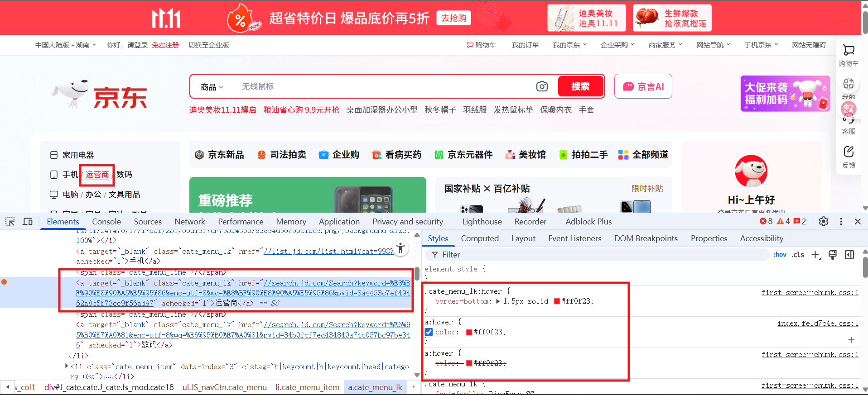Click border-bottom color swatch #ff0f23
Screen dimensions: 868x395
coord(557,301)
